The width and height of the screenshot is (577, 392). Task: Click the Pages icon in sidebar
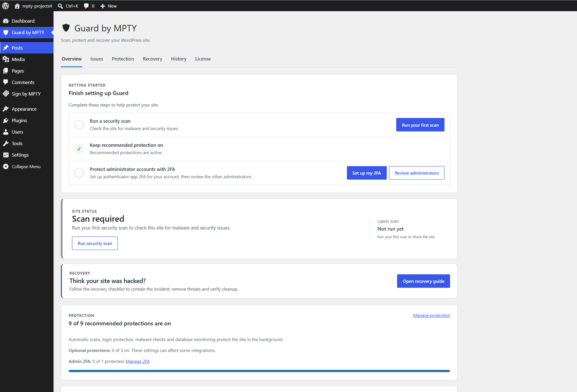6,71
